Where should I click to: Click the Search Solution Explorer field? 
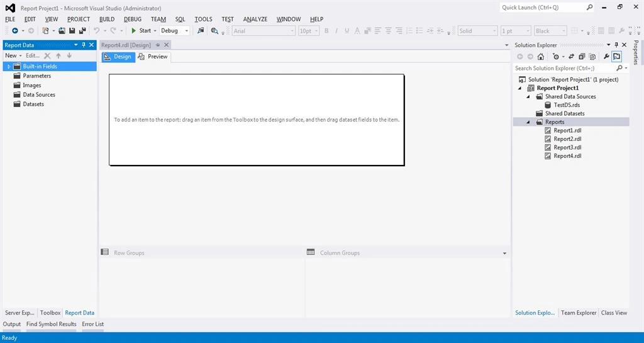click(564, 68)
